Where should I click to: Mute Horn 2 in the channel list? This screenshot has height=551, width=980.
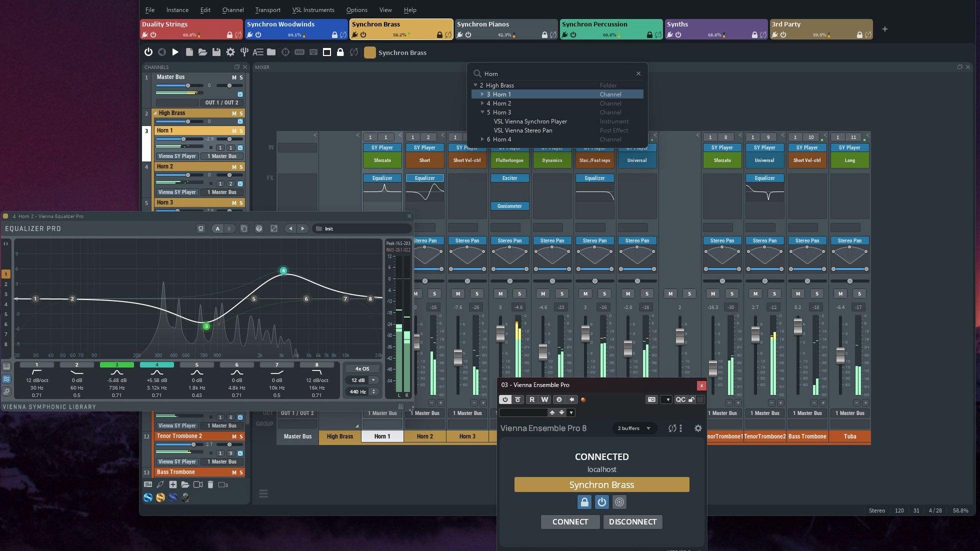(234, 167)
